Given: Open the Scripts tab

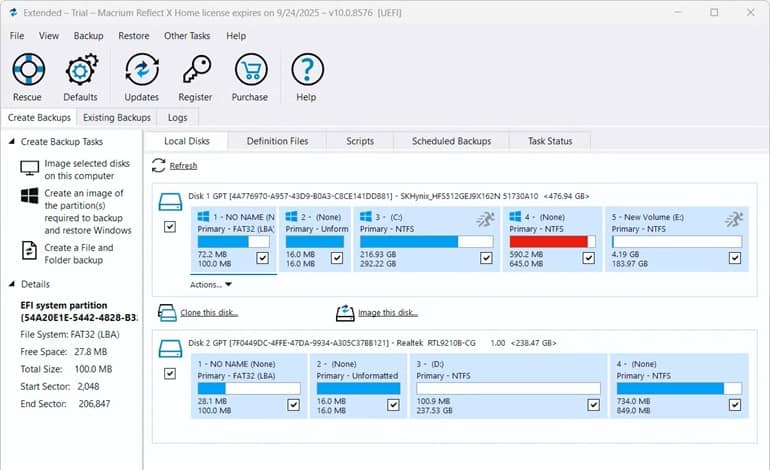Looking at the screenshot, I should (360, 141).
